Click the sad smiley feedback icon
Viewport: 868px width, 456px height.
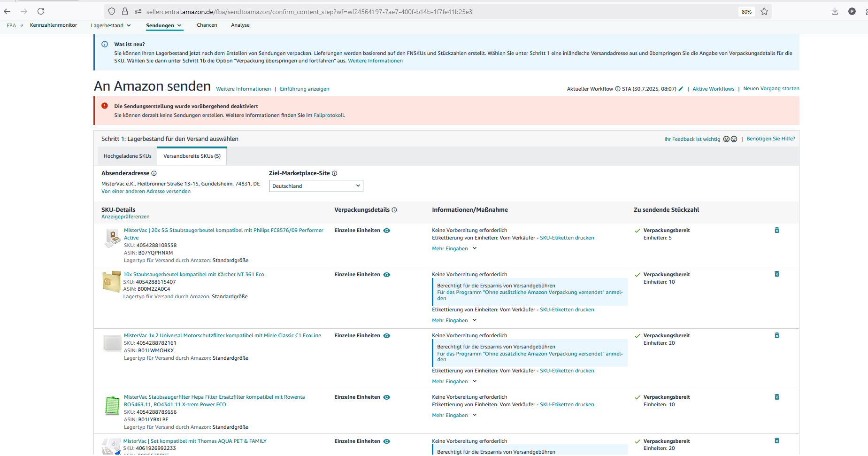(x=734, y=139)
